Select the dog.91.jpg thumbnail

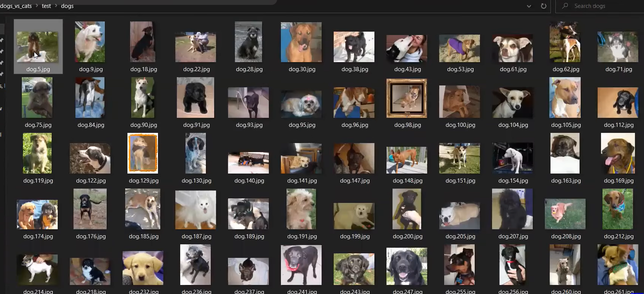pyautogui.click(x=195, y=97)
